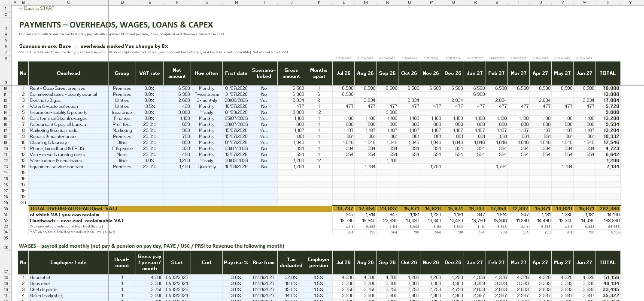
Task: Select the Head chef total 51,156
Action: (608, 277)
